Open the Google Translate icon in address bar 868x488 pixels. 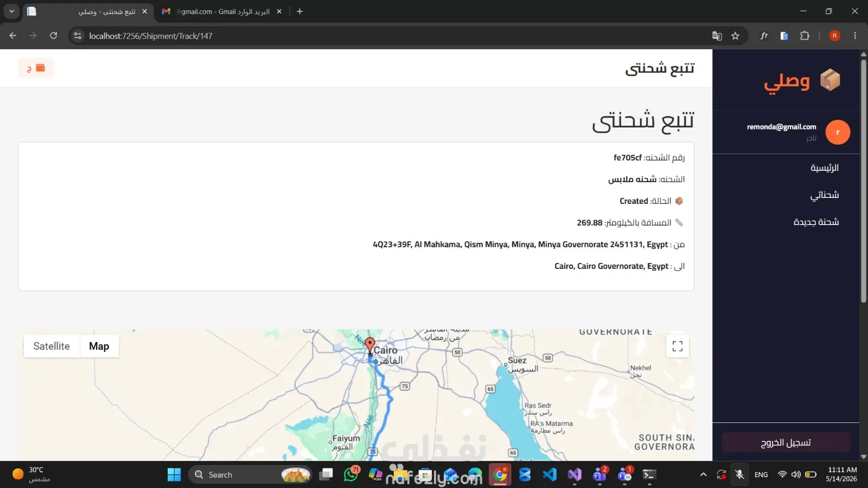(x=717, y=36)
